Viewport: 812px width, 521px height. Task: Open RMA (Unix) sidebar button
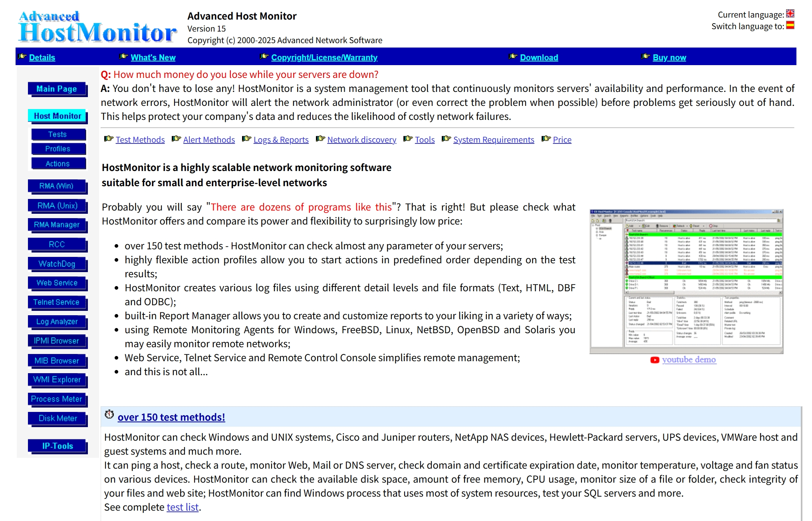click(x=58, y=206)
